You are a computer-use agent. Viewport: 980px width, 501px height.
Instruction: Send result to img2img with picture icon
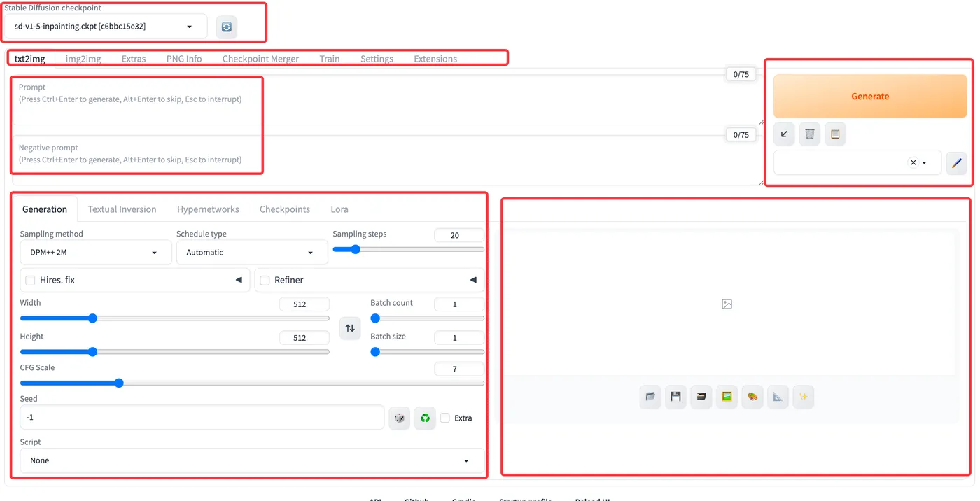727,397
